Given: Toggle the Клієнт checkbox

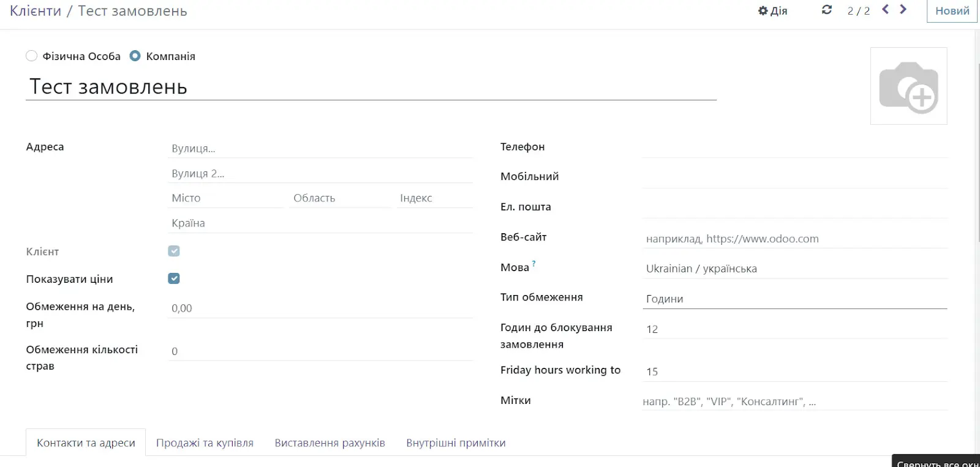Looking at the screenshot, I should [x=174, y=251].
